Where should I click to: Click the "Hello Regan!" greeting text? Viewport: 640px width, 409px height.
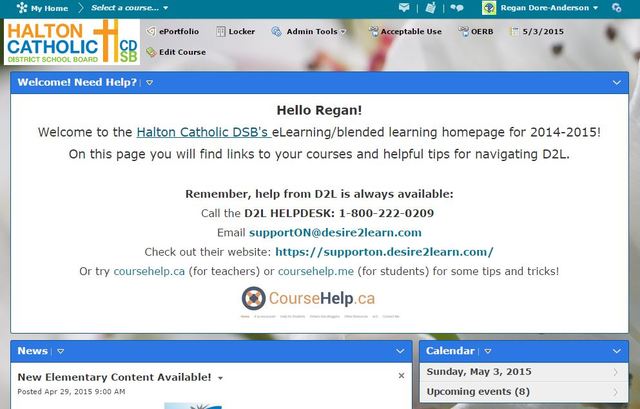(x=319, y=110)
